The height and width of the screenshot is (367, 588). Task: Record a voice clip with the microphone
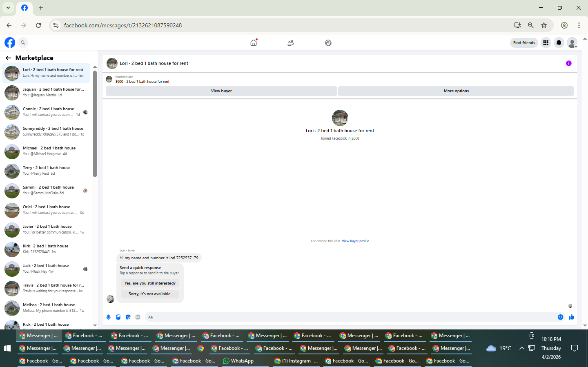tap(109, 317)
